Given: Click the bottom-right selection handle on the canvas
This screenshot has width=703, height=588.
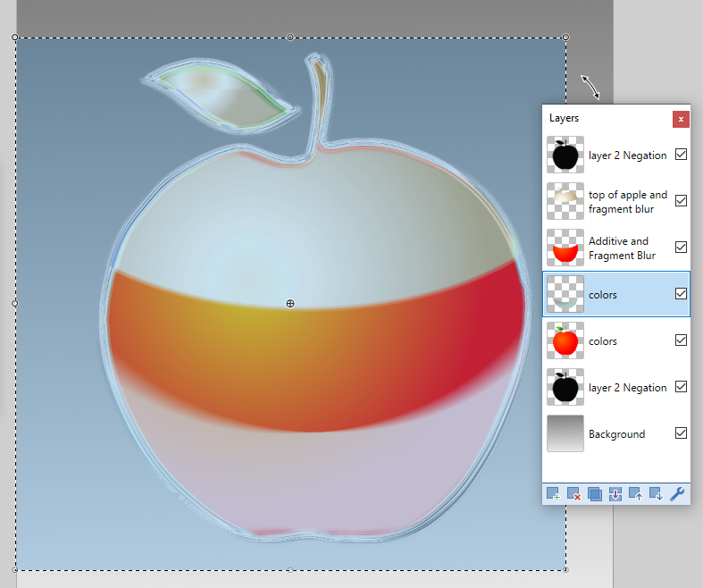Looking at the screenshot, I should (565, 569).
